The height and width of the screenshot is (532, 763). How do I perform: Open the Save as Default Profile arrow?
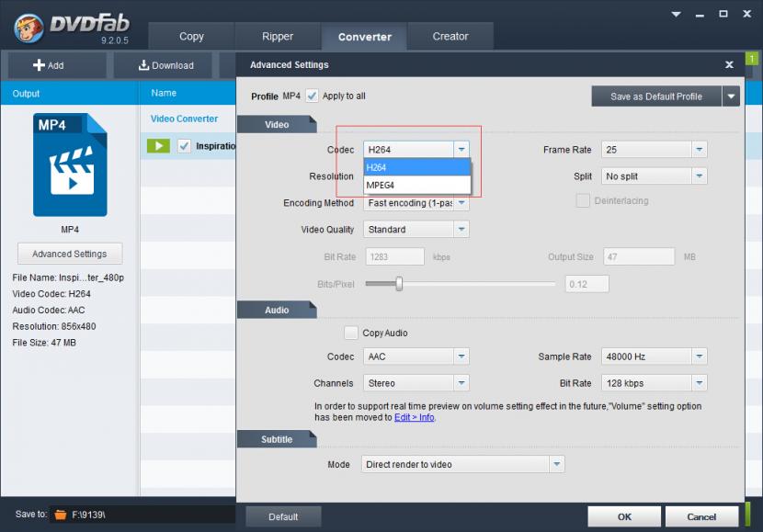coord(731,96)
